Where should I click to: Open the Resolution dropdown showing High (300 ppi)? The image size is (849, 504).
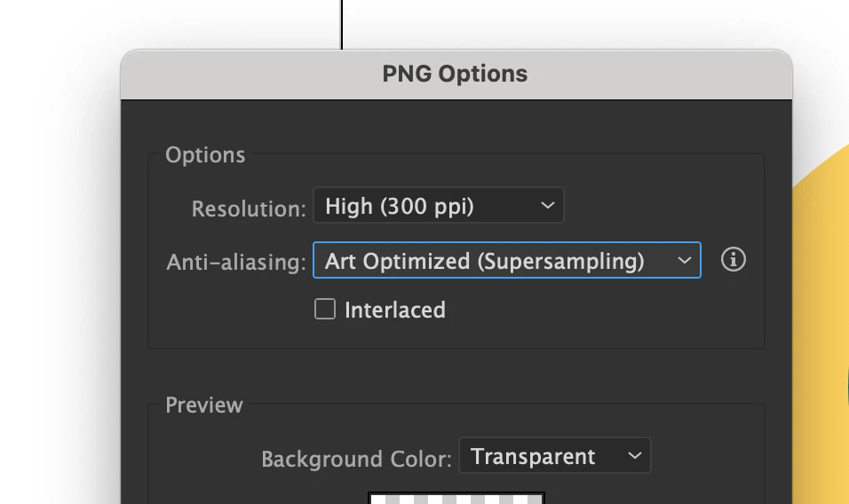(438, 207)
